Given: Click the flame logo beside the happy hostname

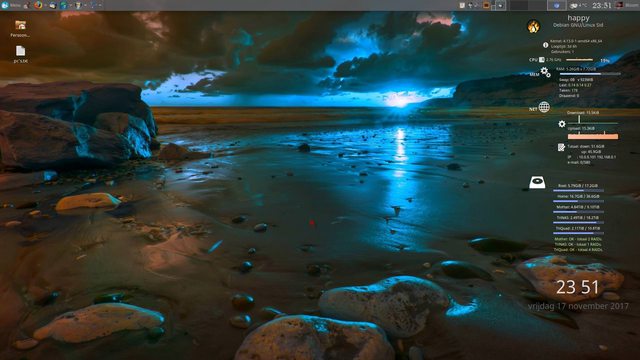Looking at the screenshot, I should [533, 27].
